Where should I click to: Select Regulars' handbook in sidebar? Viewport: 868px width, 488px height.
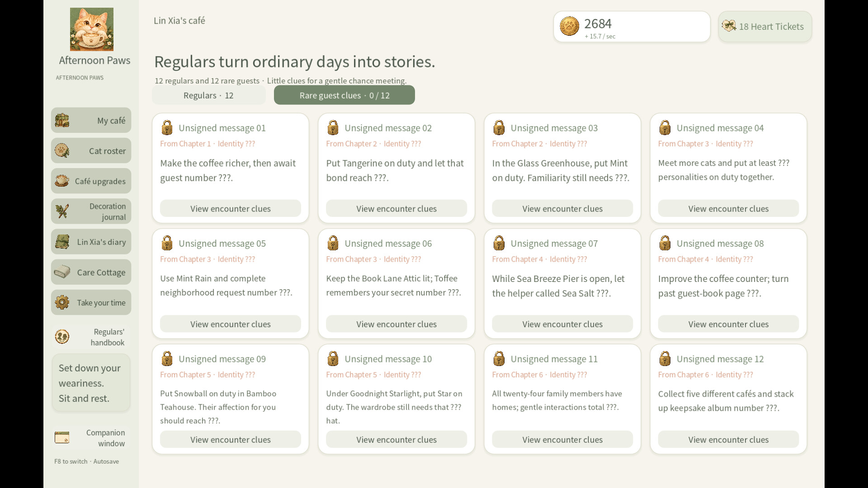(x=91, y=337)
